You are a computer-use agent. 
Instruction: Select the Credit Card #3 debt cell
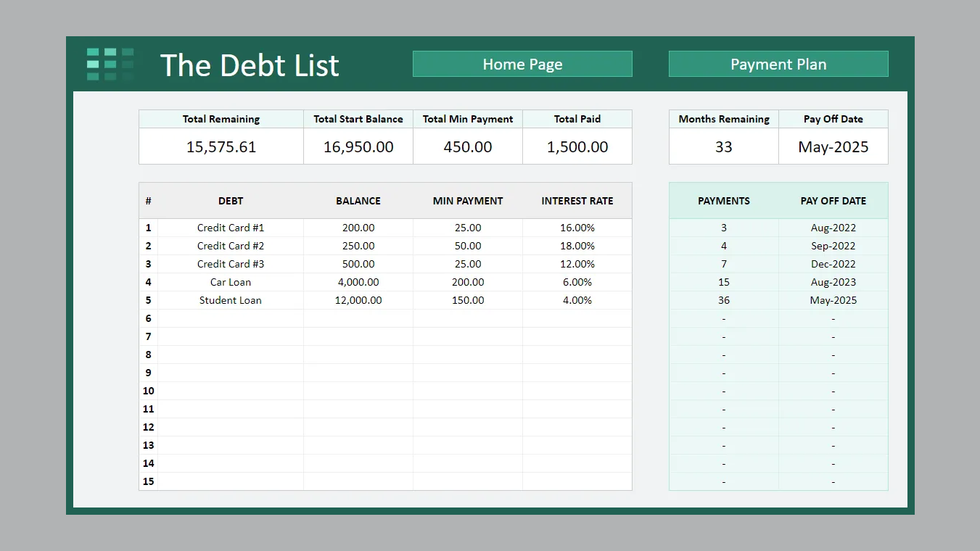231,264
